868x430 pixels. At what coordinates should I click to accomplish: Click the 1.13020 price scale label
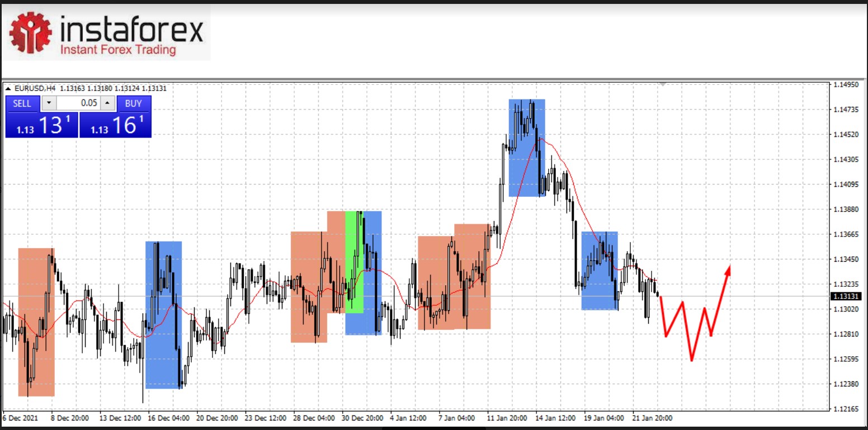point(846,309)
